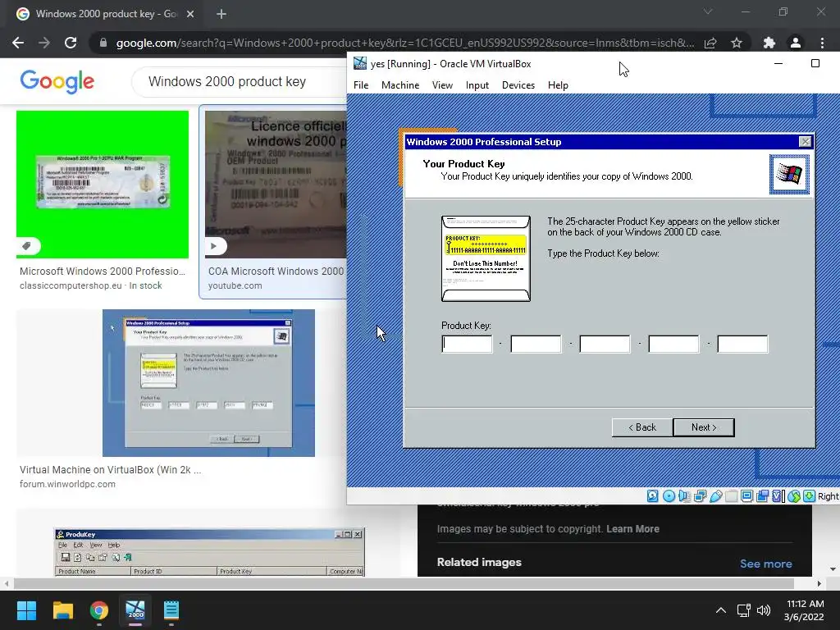Open Chrome extensions puzzle icon
Screen dimensions: 840x630
click(769, 43)
